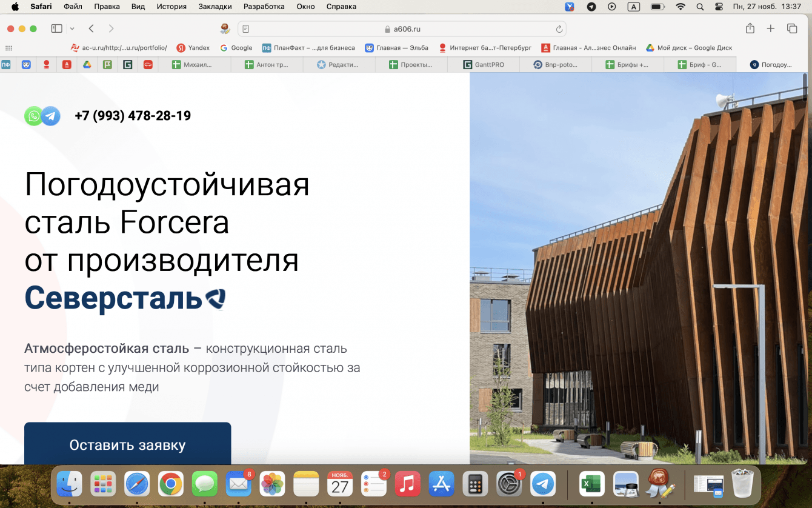Call the phone number +7 (993) 478-28-19
This screenshot has height=508, width=812.
pos(133,116)
